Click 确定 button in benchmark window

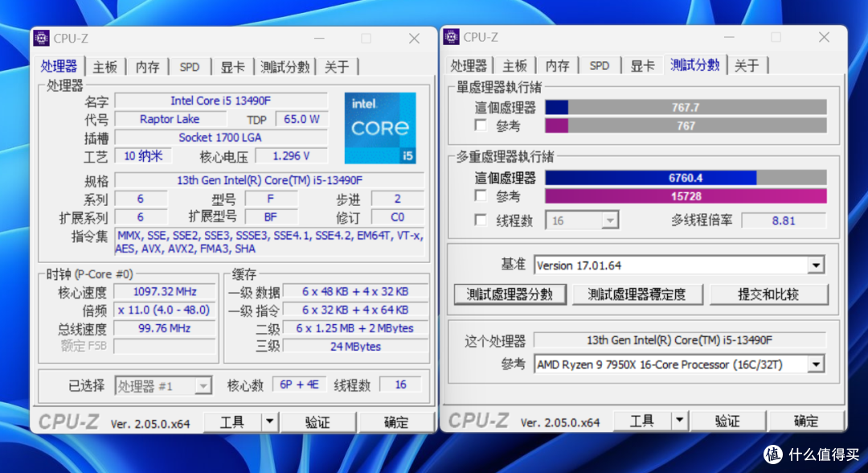coord(805,421)
